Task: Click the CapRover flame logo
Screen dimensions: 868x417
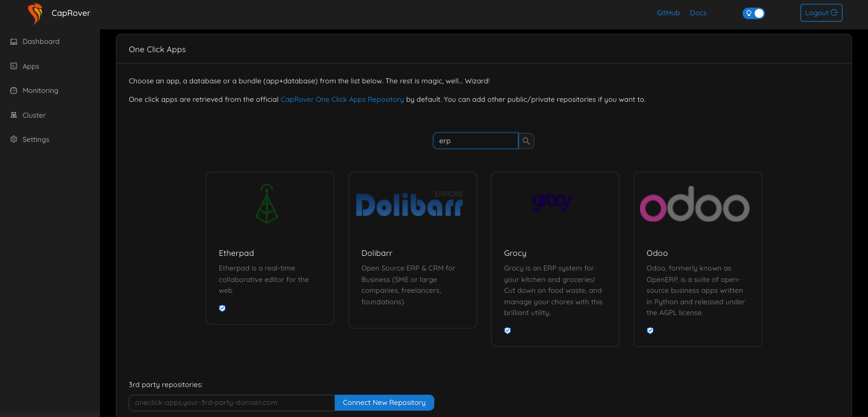Action: click(x=34, y=13)
